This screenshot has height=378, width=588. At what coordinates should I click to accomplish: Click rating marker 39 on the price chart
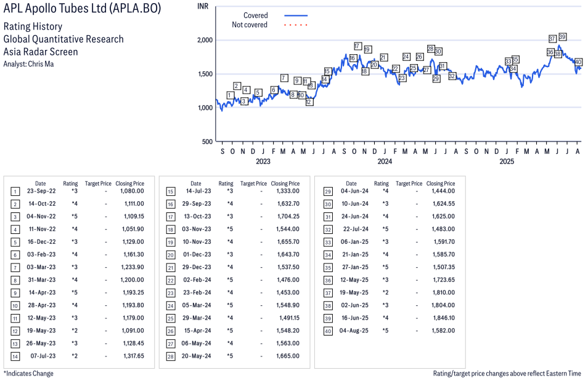pyautogui.click(x=562, y=37)
